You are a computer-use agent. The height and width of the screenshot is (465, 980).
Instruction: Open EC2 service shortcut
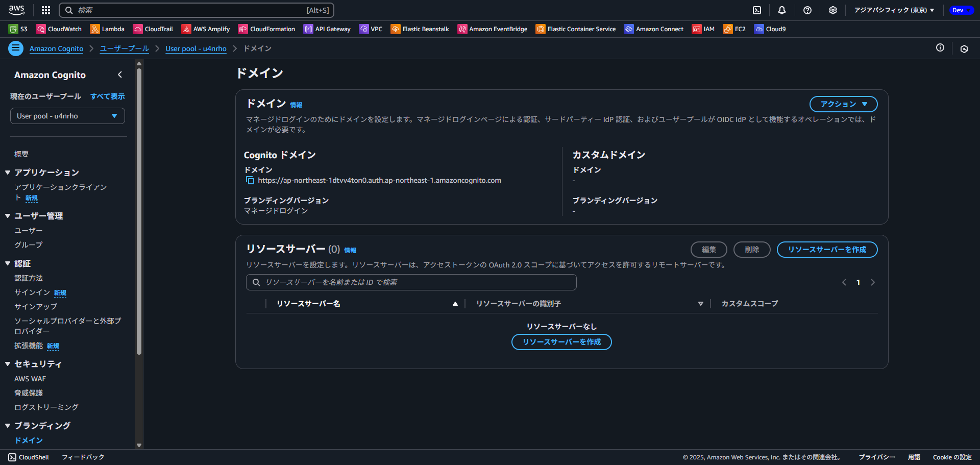[x=734, y=29]
